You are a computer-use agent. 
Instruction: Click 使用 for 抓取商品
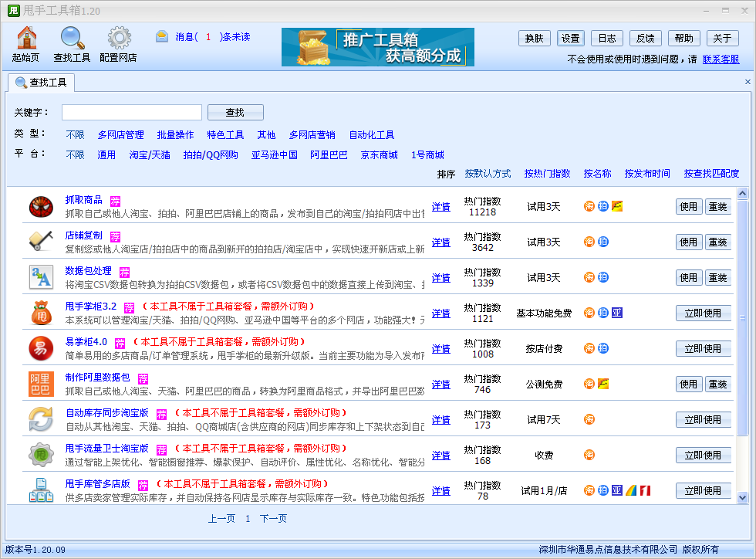pos(688,207)
